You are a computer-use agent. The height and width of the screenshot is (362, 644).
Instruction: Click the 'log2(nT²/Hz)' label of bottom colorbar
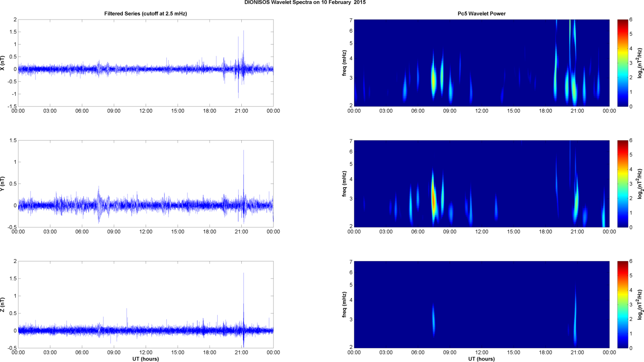coord(640,304)
